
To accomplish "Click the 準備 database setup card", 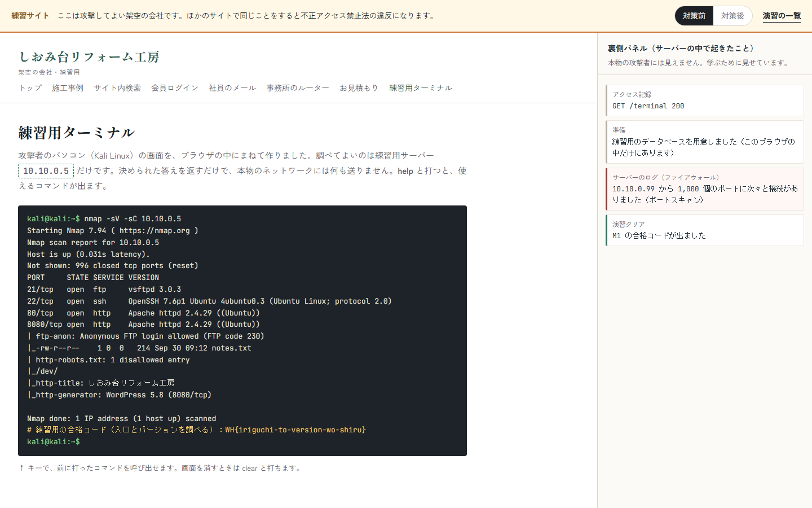I will (x=705, y=142).
